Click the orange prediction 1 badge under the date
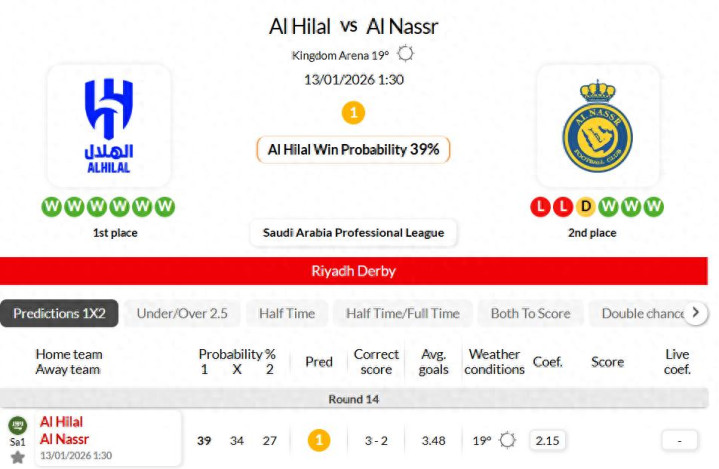 click(353, 112)
